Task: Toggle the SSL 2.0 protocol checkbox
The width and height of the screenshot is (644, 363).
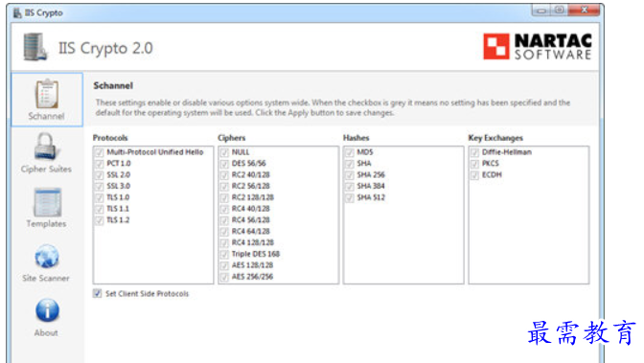Action: [99, 175]
